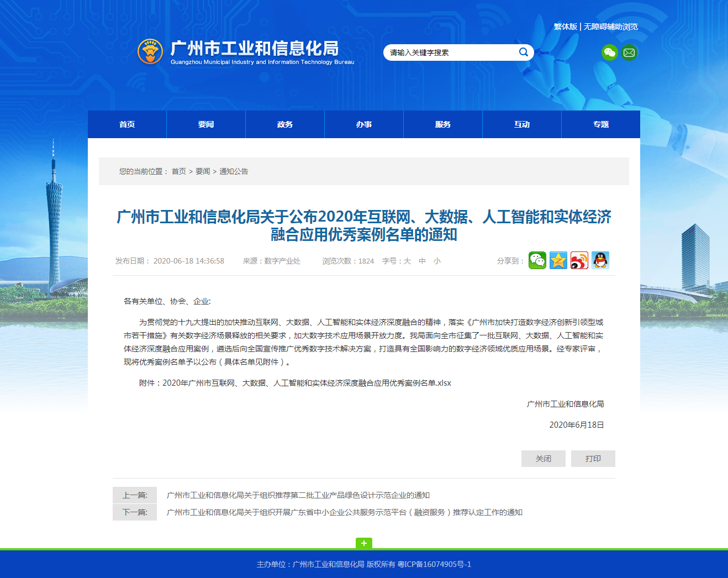Image resolution: width=728 pixels, height=578 pixels.
Task: Click the ICP record 粤ICP备16074905号-1
Action: click(x=434, y=564)
